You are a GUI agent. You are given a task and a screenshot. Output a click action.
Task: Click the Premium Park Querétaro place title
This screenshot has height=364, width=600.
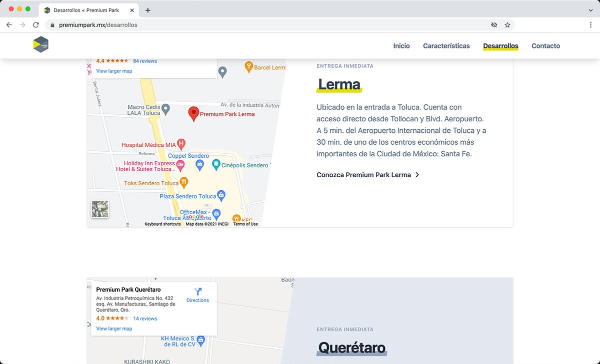[128, 290]
